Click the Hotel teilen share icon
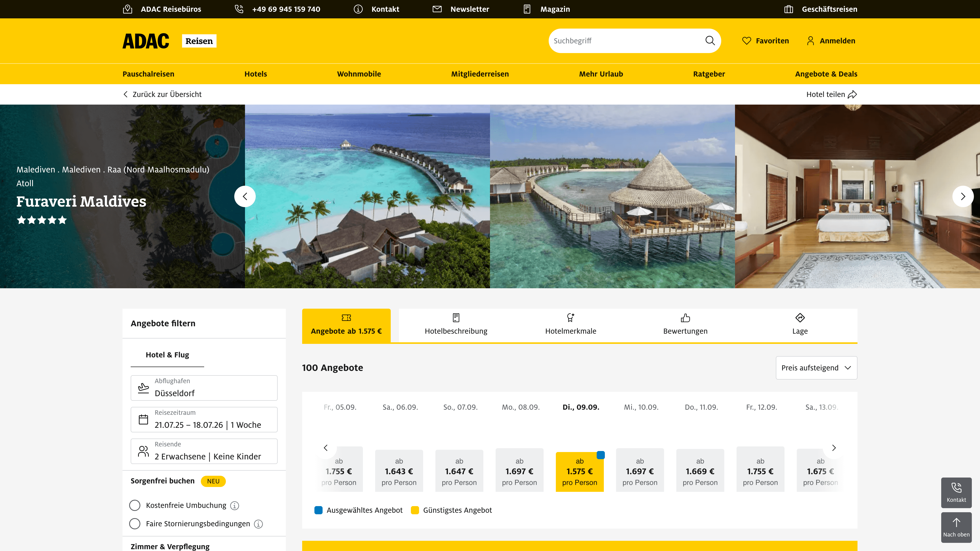 pyautogui.click(x=852, y=94)
